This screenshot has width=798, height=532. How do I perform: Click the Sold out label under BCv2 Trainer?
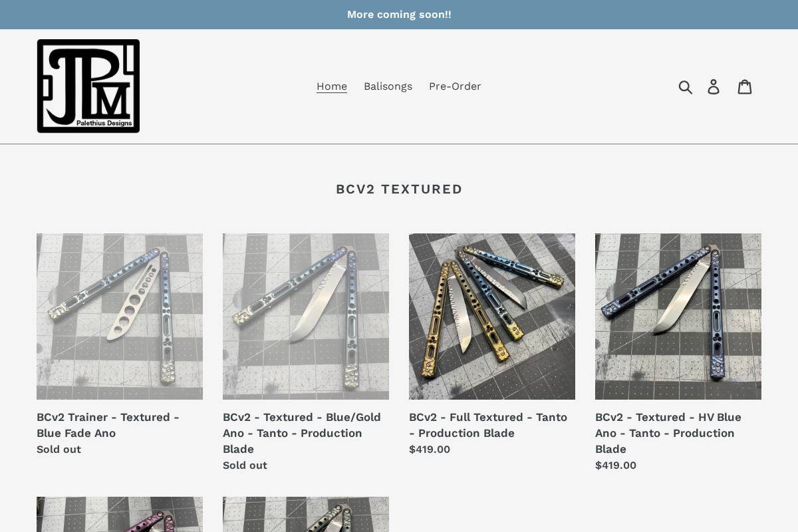[58, 449]
